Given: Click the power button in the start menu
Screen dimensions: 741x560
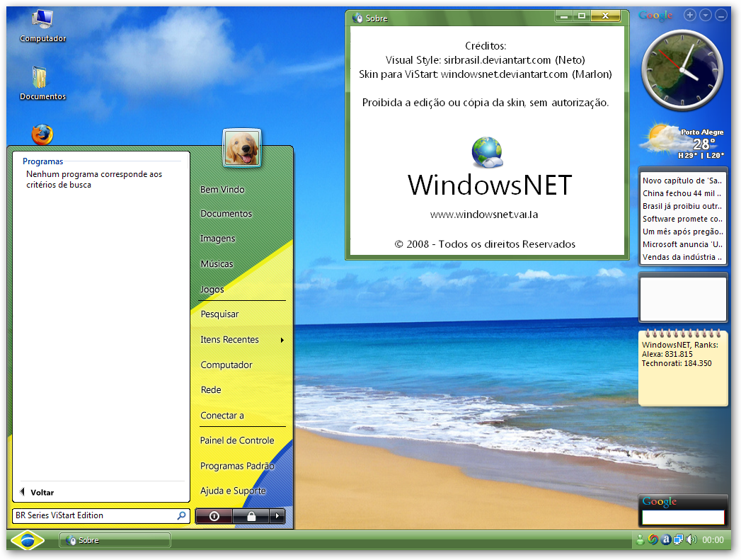Looking at the screenshot, I should pos(214,516).
